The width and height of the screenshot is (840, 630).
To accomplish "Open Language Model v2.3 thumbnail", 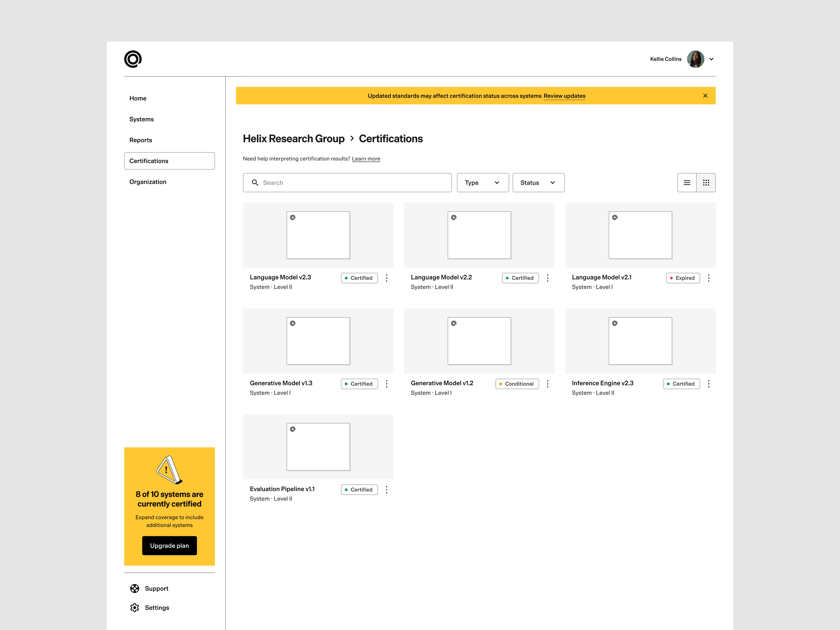I will tap(318, 235).
